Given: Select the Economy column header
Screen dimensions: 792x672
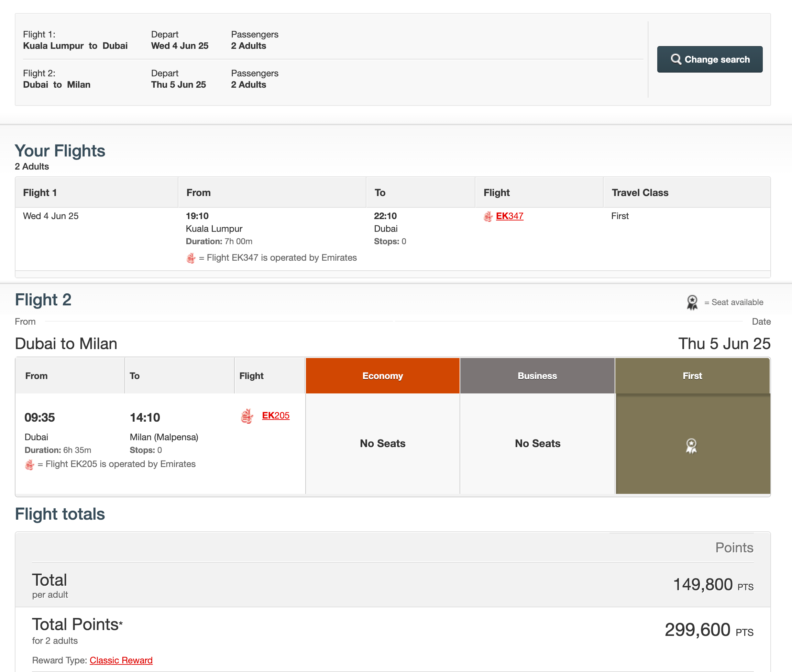Looking at the screenshot, I should pos(382,376).
